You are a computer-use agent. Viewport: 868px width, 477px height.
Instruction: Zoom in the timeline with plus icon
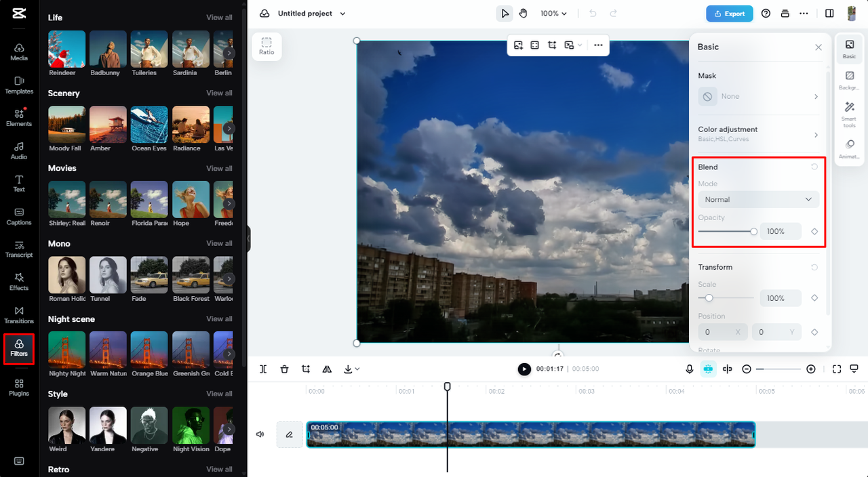tap(811, 369)
